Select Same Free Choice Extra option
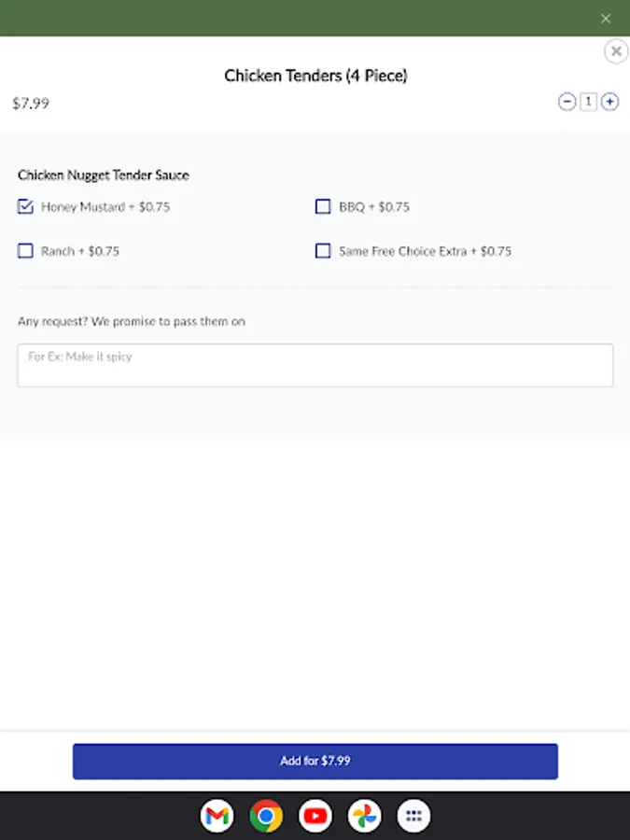 pos(323,250)
